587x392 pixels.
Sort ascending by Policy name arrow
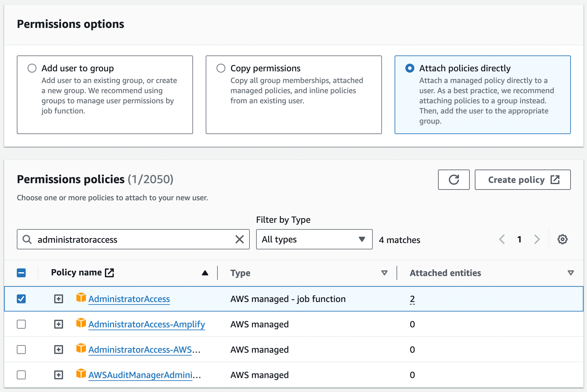click(x=205, y=273)
